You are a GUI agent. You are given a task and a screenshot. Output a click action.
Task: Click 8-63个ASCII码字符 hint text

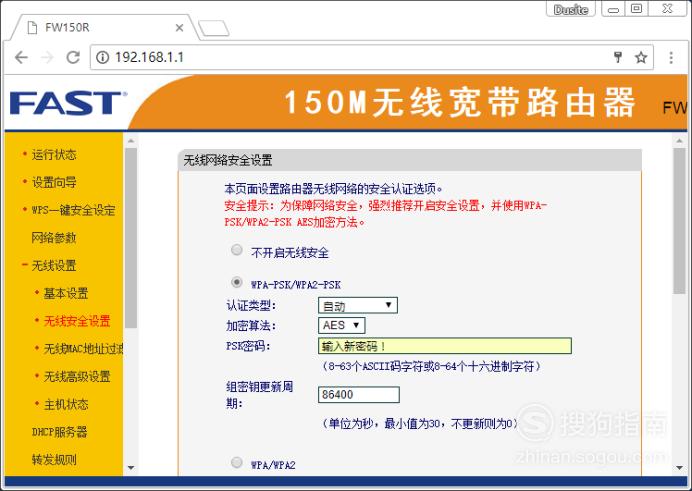tap(432, 366)
